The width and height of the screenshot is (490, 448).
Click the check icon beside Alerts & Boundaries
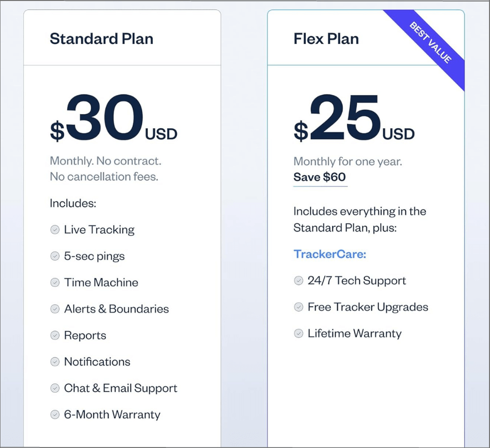click(55, 309)
